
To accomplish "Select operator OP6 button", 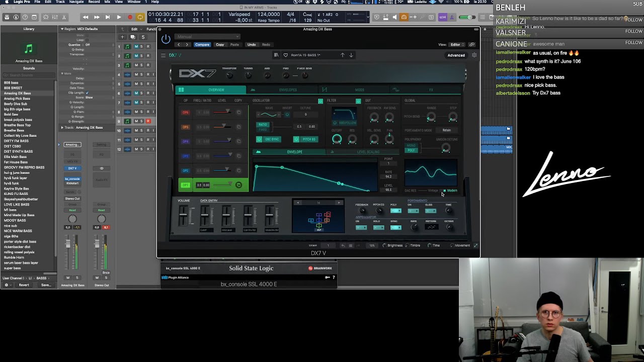I will (x=186, y=113).
